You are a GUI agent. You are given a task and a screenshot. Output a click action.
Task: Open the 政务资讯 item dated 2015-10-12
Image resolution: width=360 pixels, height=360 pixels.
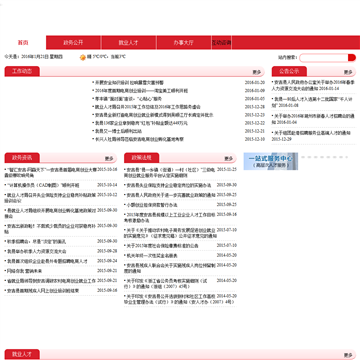[x=50, y=198]
